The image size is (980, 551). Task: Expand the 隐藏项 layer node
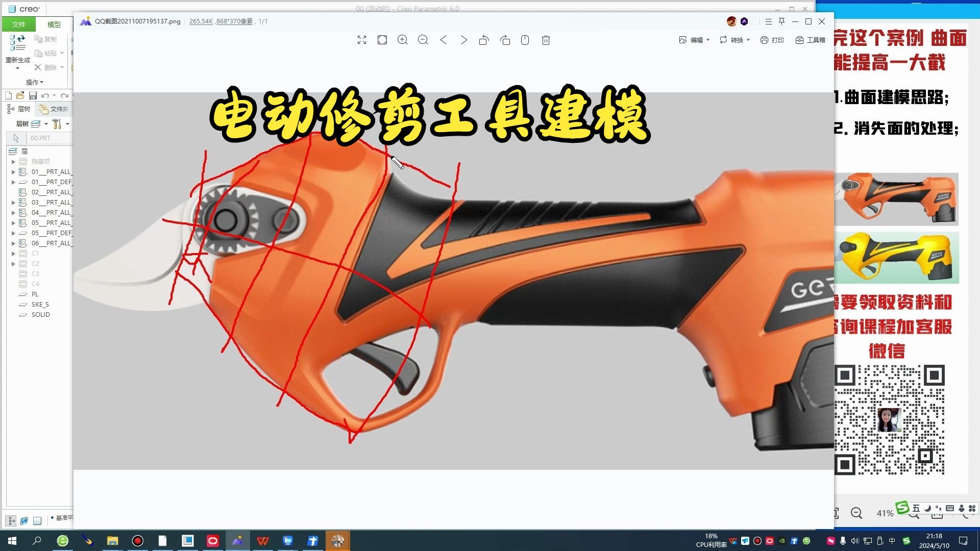(x=13, y=162)
